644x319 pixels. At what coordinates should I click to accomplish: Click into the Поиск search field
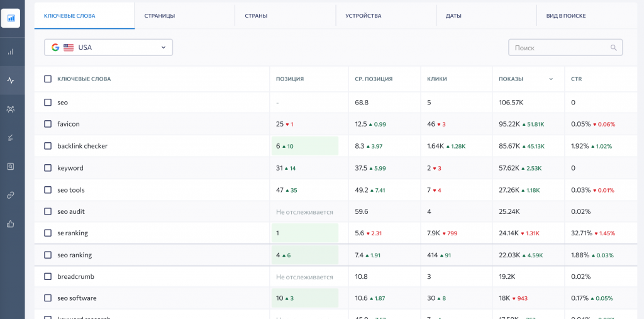(558, 48)
